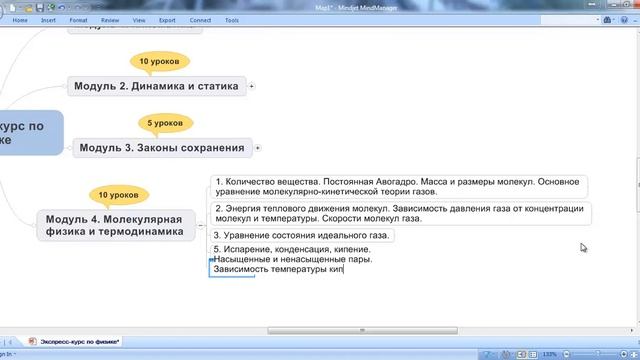640x360 pixels.
Task: Click the outline view icon in status bar
Action: pos(533,354)
